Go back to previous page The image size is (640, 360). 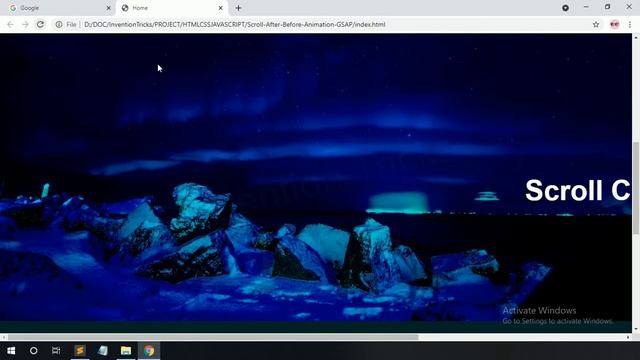pos(10,24)
